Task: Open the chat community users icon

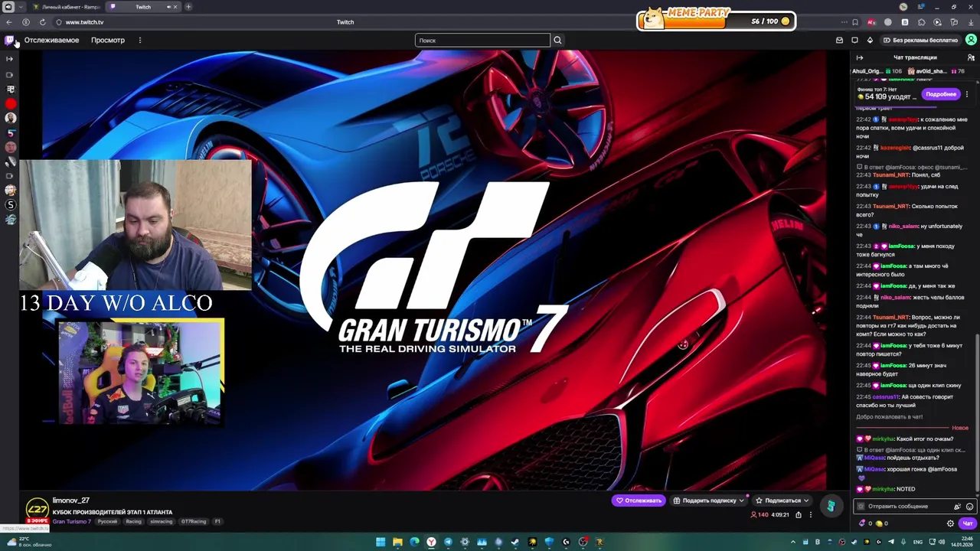Action: click(971, 57)
